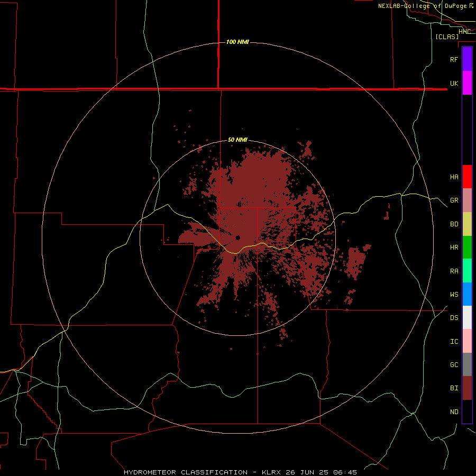Click the ND black legend swatch

click(x=467, y=411)
